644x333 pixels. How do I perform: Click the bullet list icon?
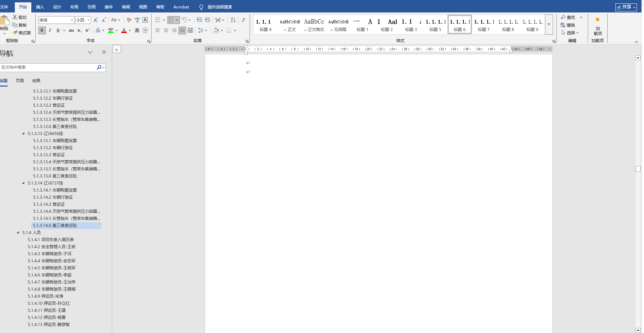pos(158,20)
